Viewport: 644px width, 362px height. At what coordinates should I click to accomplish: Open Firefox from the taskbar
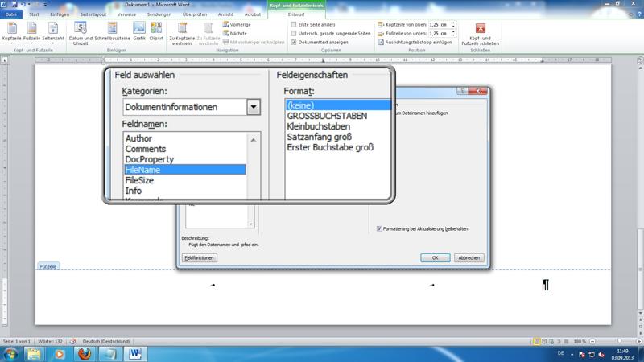[x=85, y=354]
